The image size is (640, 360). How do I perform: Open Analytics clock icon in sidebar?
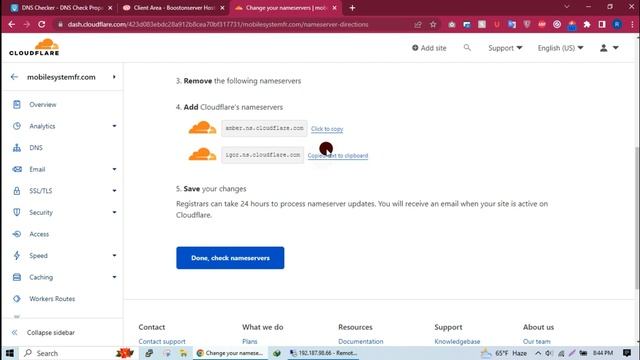(17, 126)
